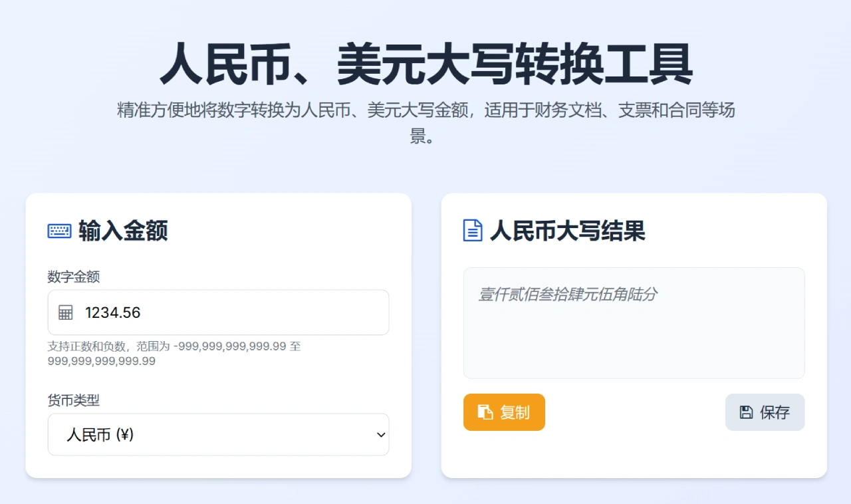Viewport: 851px width, 504px height.
Task: Click the result text 壹仟贰佰叁拾肆元伍角陆分
Action: click(568, 294)
